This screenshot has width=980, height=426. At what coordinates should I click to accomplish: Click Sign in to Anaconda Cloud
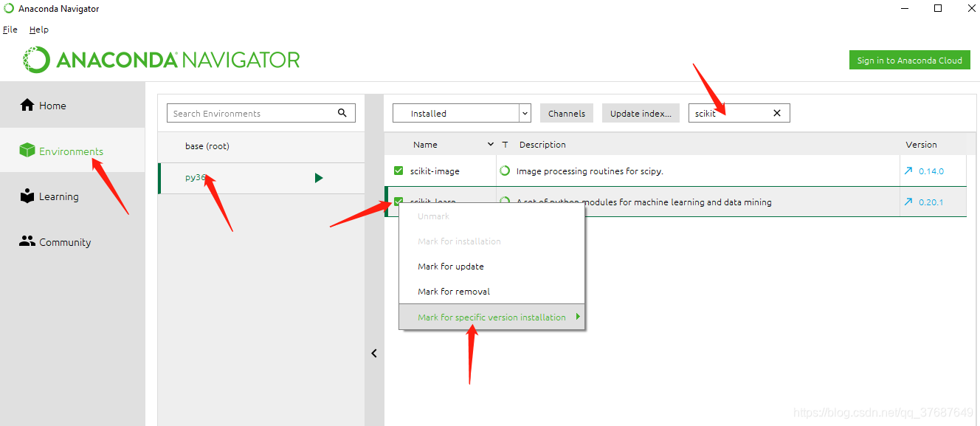(909, 61)
